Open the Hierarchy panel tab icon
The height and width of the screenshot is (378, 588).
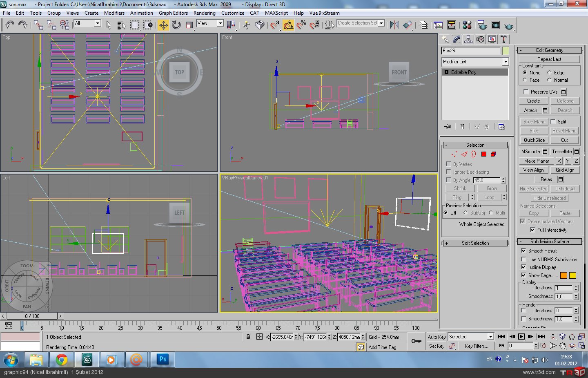[469, 39]
